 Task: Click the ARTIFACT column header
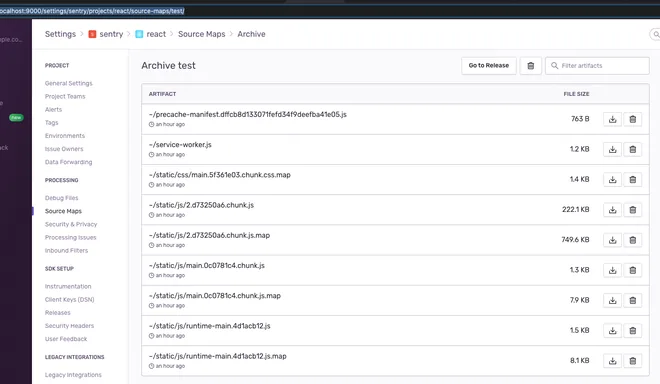pos(162,94)
